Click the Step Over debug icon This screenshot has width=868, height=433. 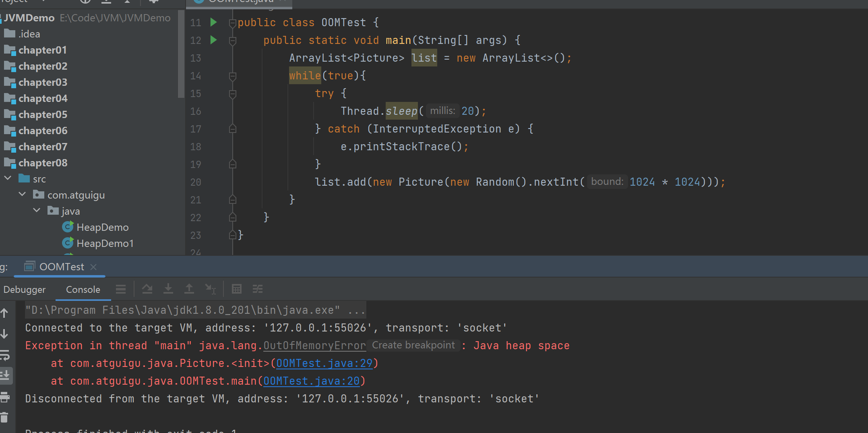point(147,289)
